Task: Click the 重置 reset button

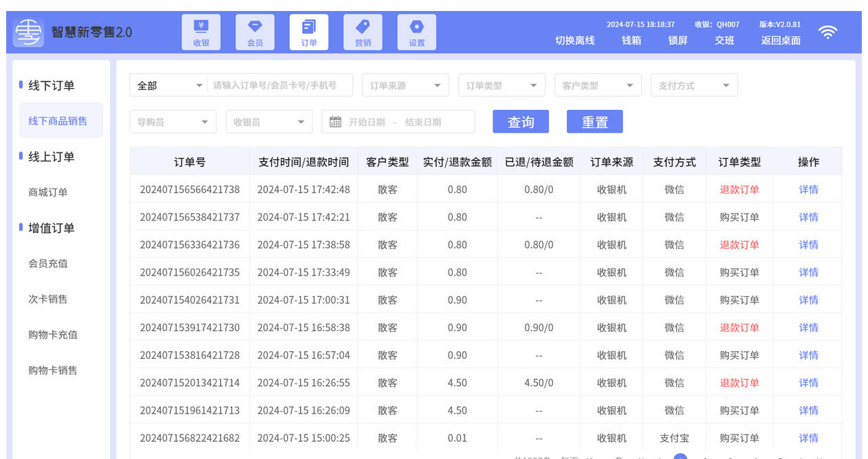Action: (x=595, y=122)
